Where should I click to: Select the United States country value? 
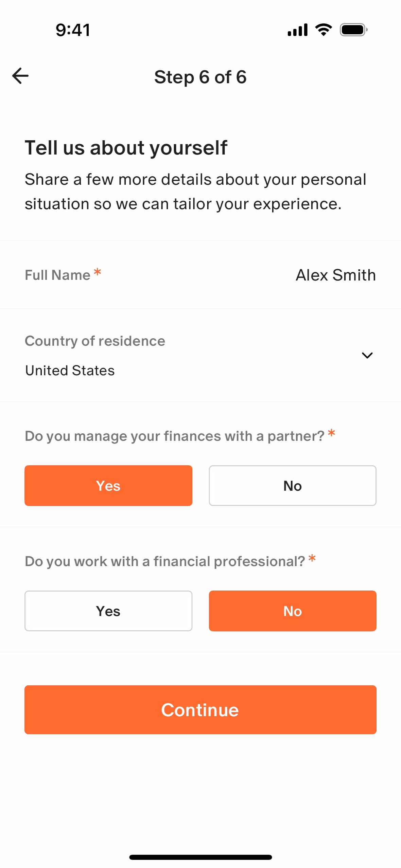(70, 370)
